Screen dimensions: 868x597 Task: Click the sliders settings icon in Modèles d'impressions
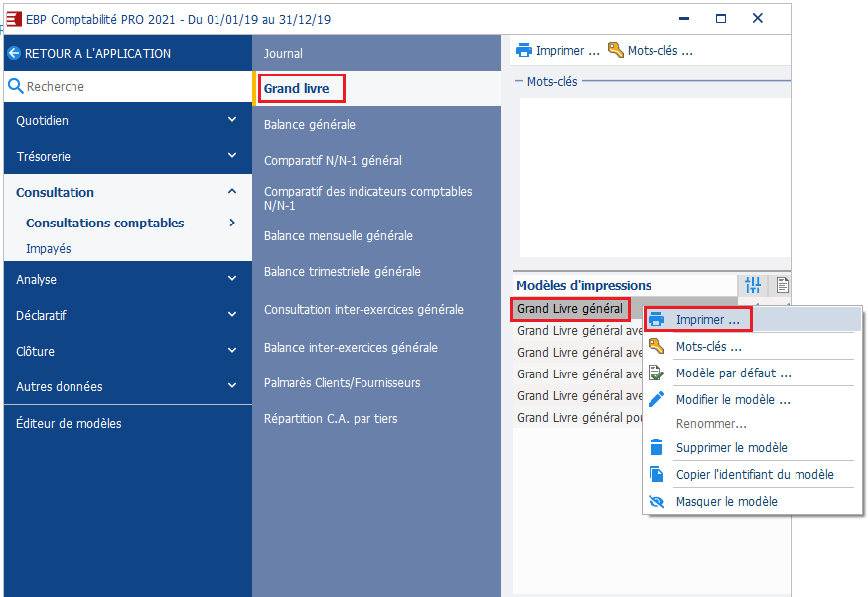click(753, 285)
